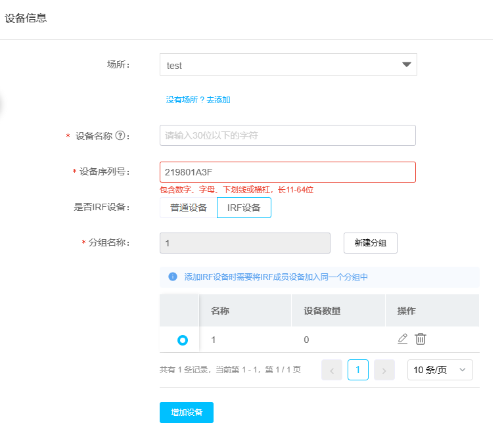
Task: Switch to the IRF设备 option
Action: [x=244, y=208]
